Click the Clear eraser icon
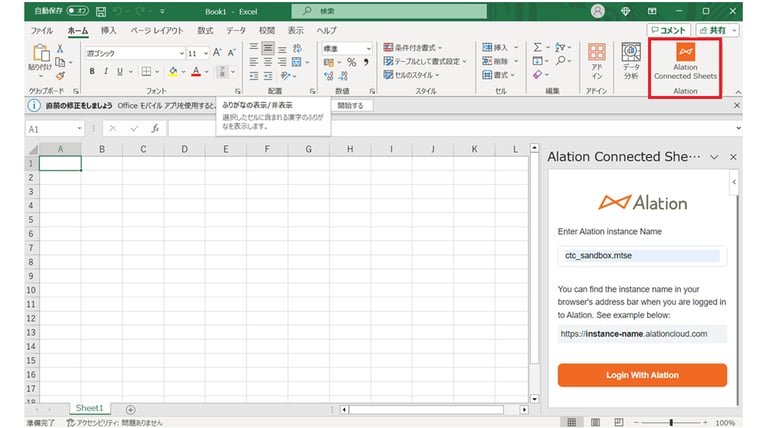The image size is (765, 428). coord(537,74)
